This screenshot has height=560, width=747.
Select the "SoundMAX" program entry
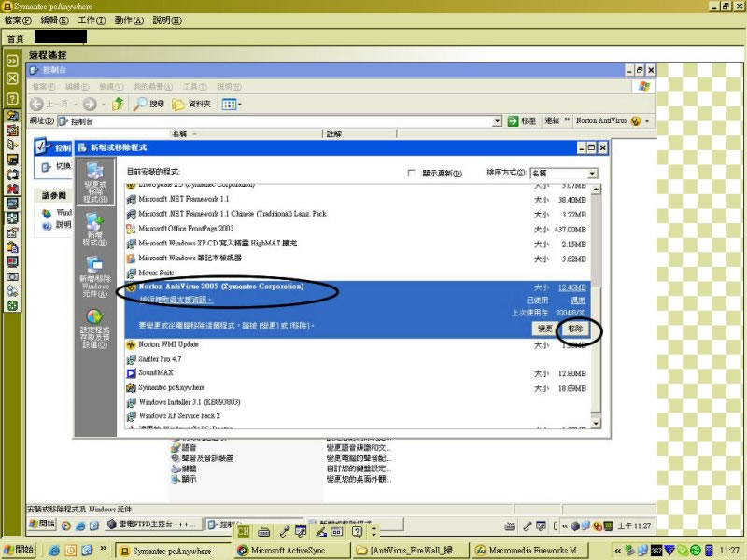tap(357, 372)
